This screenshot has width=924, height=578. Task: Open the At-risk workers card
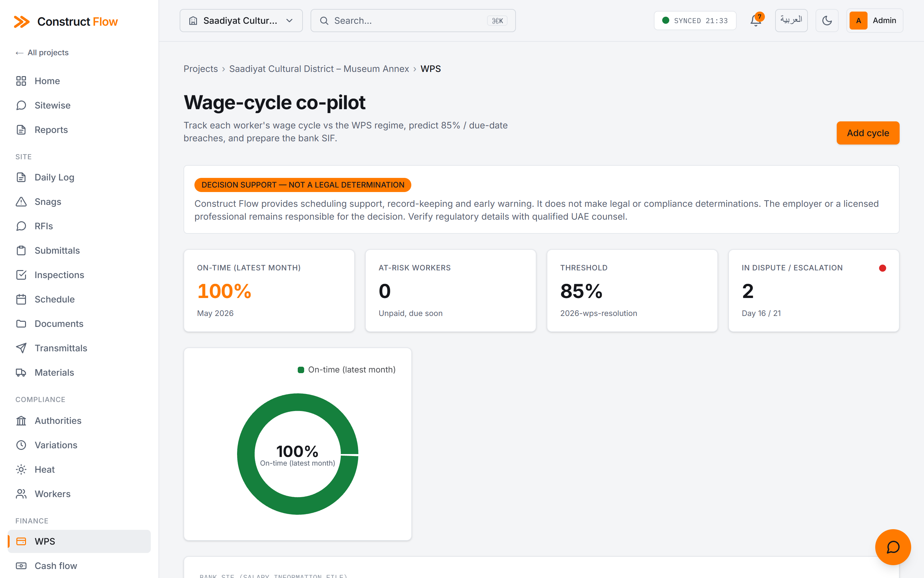450,291
